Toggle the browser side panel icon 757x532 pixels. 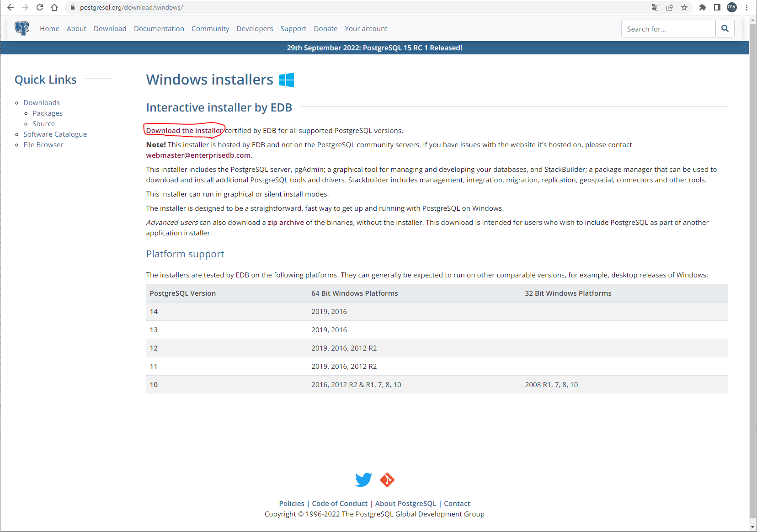pyautogui.click(x=717, y=7)
